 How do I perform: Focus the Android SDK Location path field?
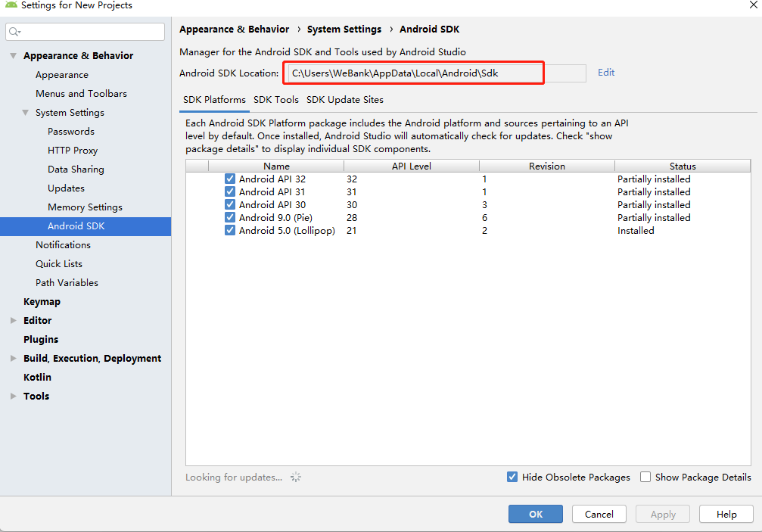point(413,73)
